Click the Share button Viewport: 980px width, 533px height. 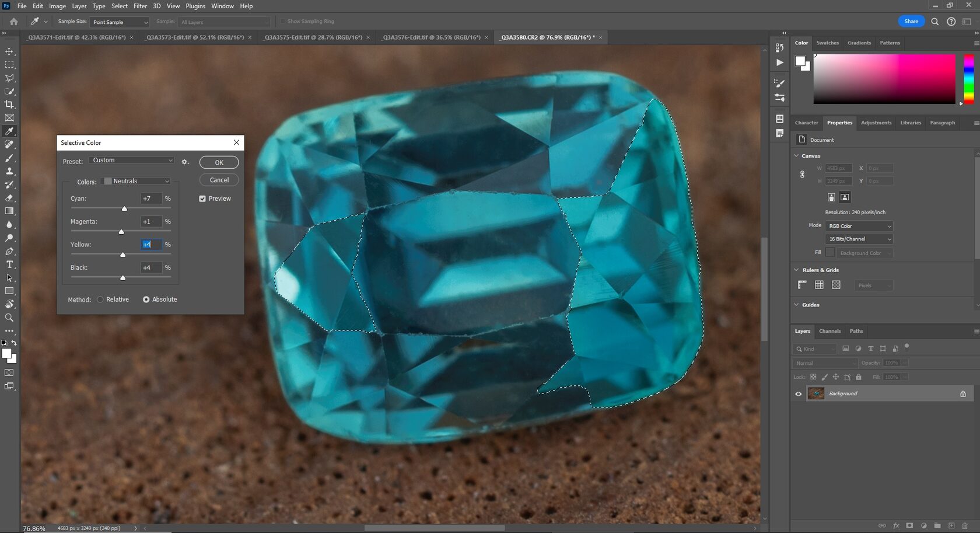pos(911,21)
